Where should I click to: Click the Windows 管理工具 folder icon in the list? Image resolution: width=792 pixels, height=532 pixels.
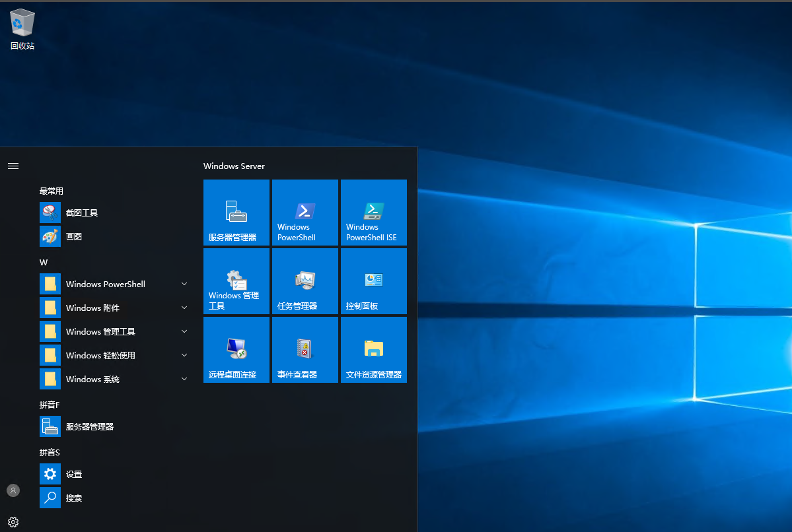pos(50,331)
